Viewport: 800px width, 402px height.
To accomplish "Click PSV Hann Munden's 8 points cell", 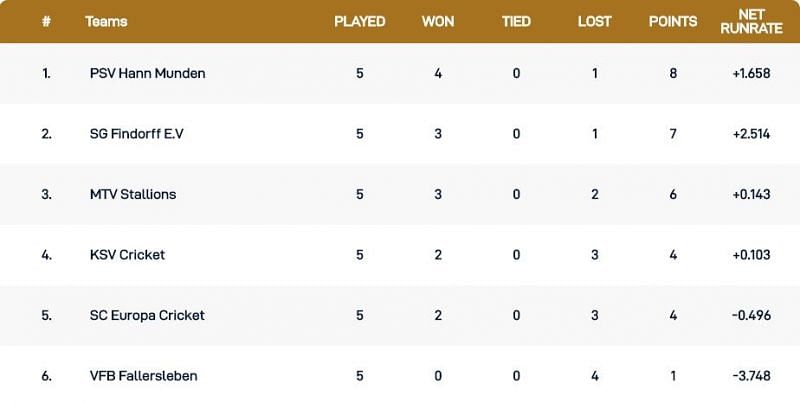I will [x=673, y=73].
